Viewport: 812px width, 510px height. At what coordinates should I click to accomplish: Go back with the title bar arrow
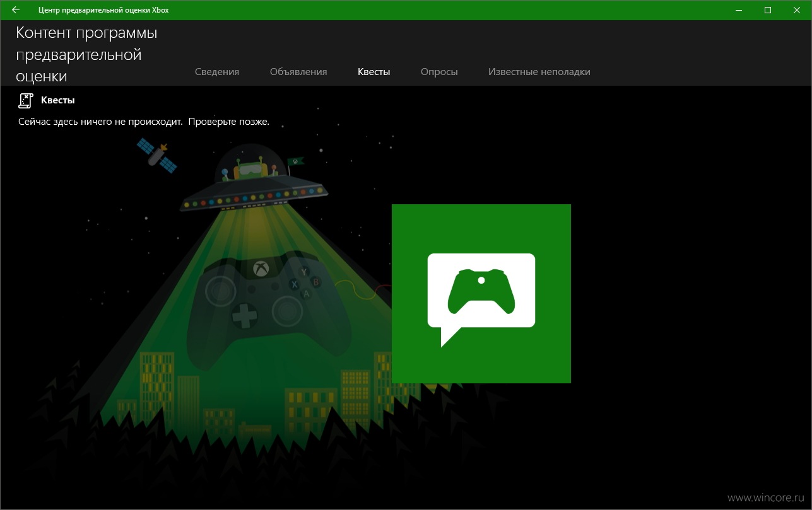point(16,10)
